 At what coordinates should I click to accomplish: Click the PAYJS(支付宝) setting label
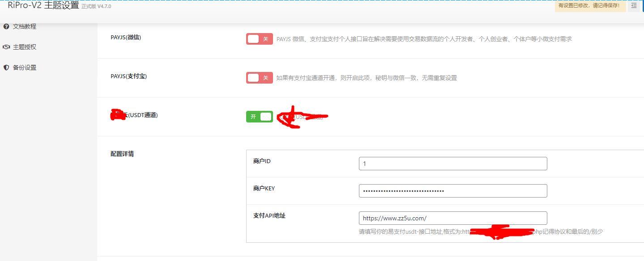pos(129,76)
